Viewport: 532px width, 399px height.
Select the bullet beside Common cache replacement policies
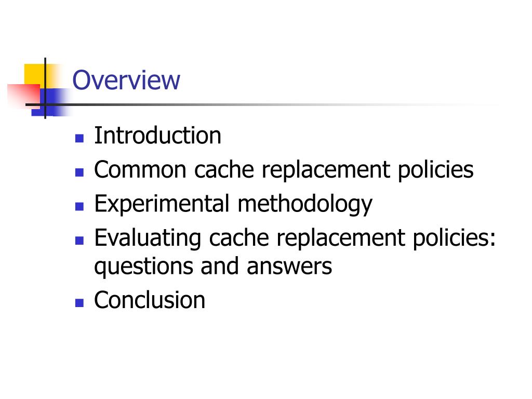(79, 172)
